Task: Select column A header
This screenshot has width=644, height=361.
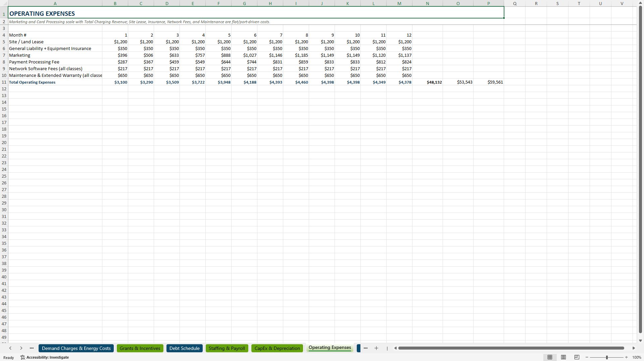Action: pos(55,3)
